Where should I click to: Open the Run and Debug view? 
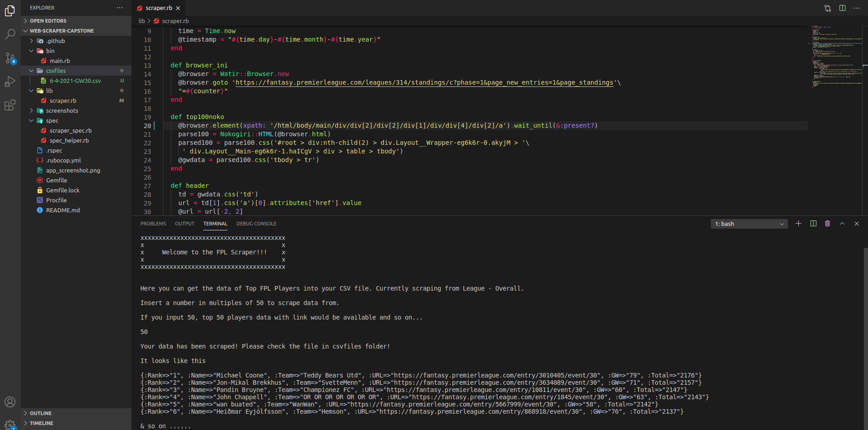coord(10,82)
